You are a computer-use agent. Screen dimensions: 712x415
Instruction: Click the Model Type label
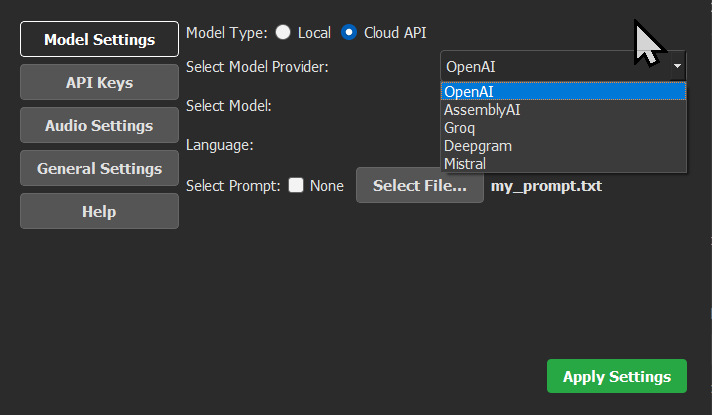click(227, 33)
